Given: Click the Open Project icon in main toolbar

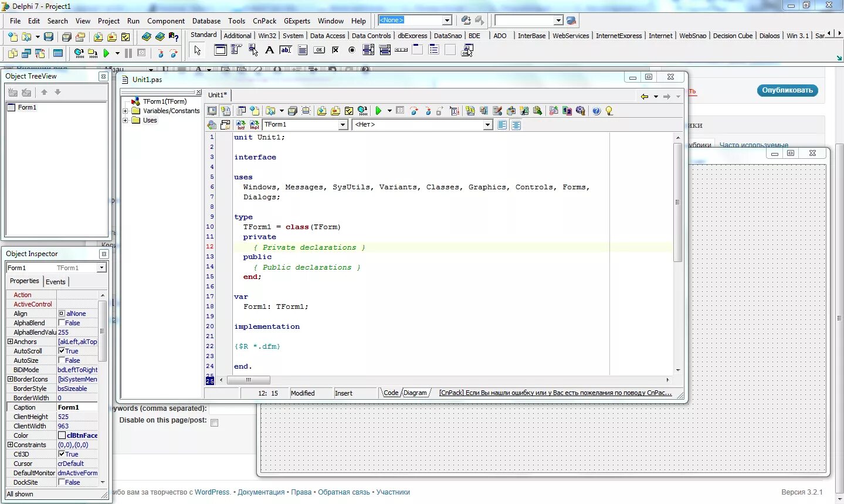Looking at the screenshot, I should pos(80,37).
